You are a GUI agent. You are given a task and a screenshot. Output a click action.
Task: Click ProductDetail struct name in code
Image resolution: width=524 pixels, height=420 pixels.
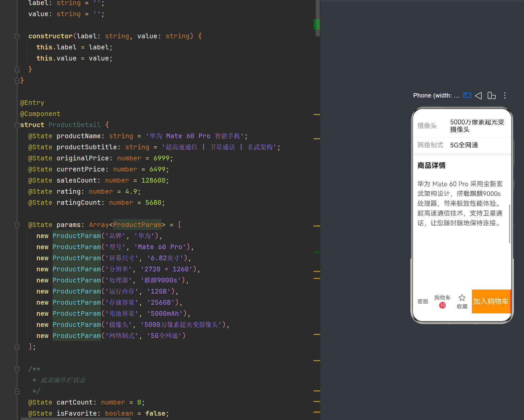pyautogui.click(x=75, y=125)
